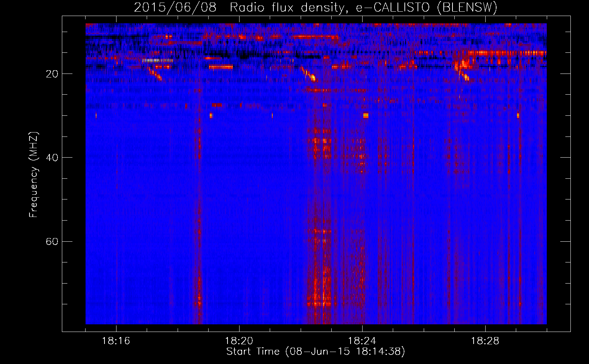This screenshot has width=589, height=364.
Task: Select the "Frequency (MHZ)" y-axis label
Action: point(33,175)
